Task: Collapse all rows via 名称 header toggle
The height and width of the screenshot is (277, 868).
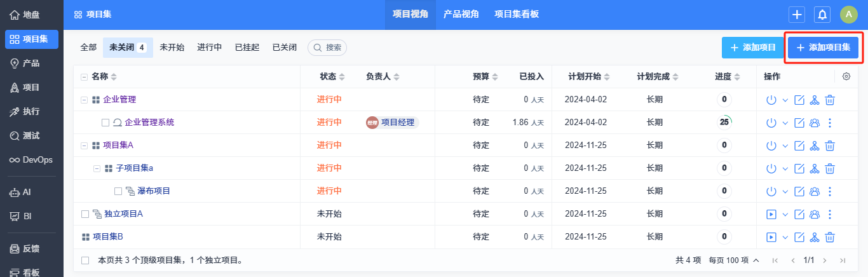Action: coord(85,77)
